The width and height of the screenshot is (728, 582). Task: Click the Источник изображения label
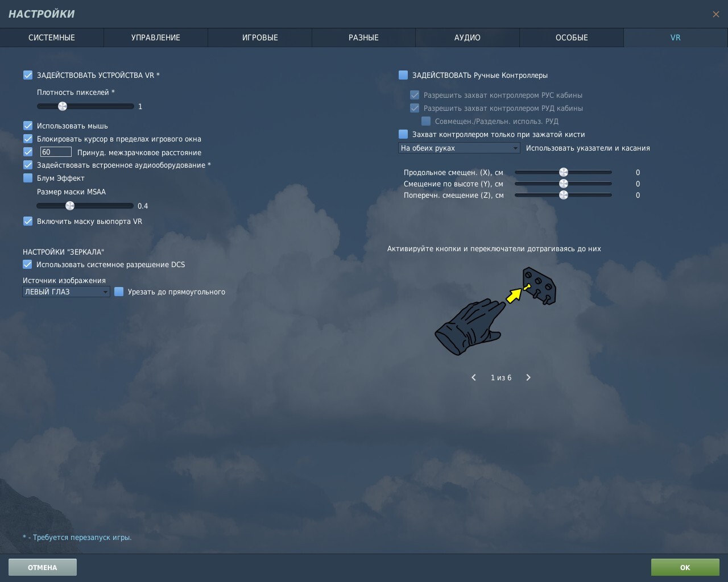tap(64, 280)
